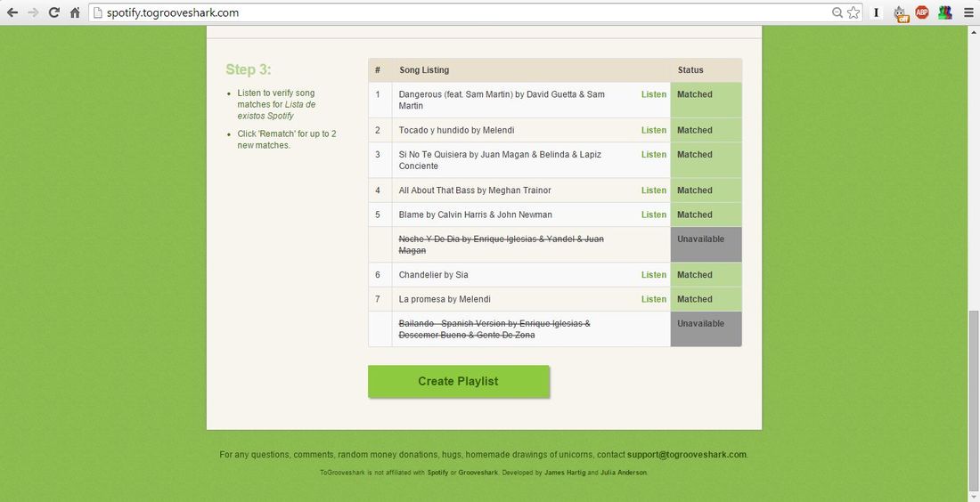
Task: Click Matched status for Si No Te Quisiera
Action: coord(706,160)
